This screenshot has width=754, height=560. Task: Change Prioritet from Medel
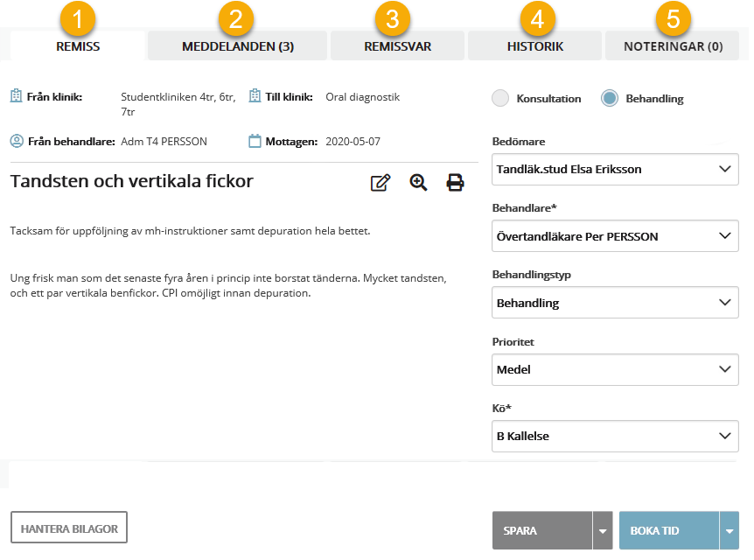click(615, 369)
